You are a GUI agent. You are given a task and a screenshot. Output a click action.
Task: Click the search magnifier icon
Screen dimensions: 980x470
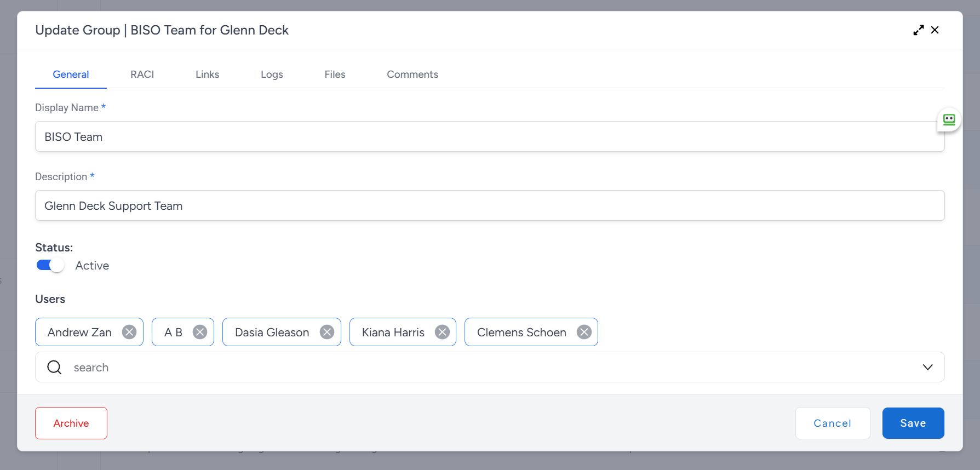[54, 367]
